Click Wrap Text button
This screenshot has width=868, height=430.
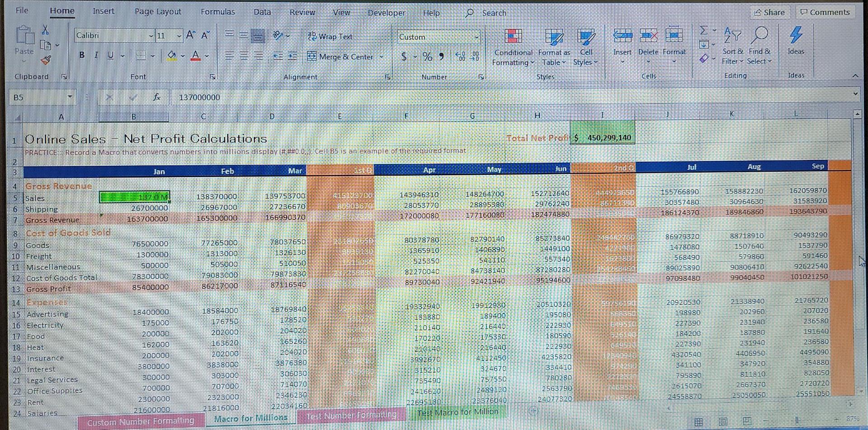[330, 37]
